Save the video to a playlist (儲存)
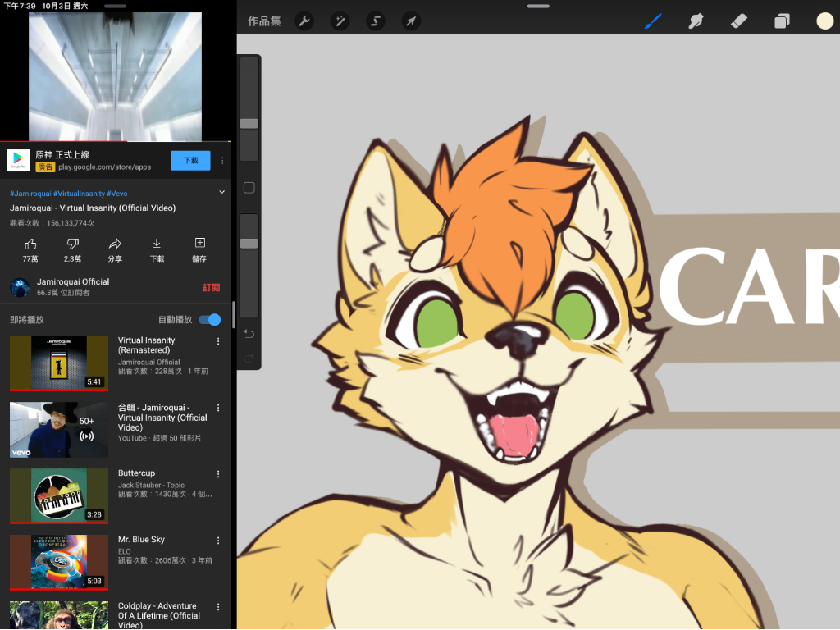The width and height of the screenshot is (840, 630). click(199, 250)
